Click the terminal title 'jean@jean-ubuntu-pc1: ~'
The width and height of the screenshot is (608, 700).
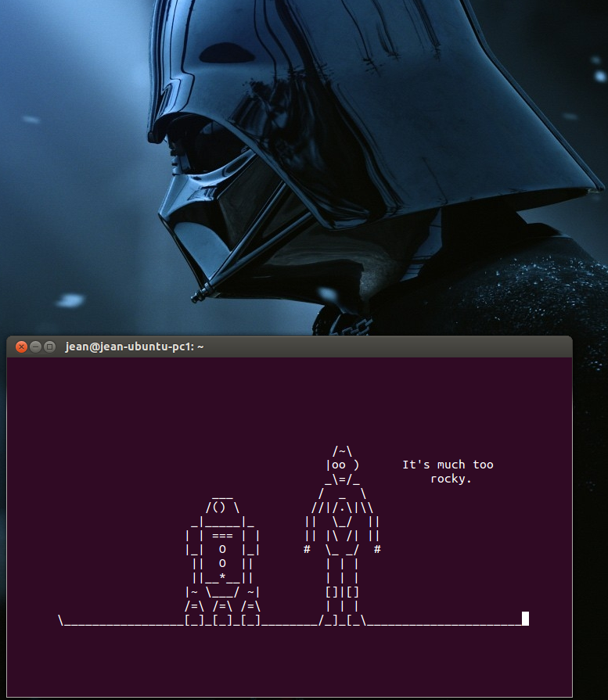point(135,347)
